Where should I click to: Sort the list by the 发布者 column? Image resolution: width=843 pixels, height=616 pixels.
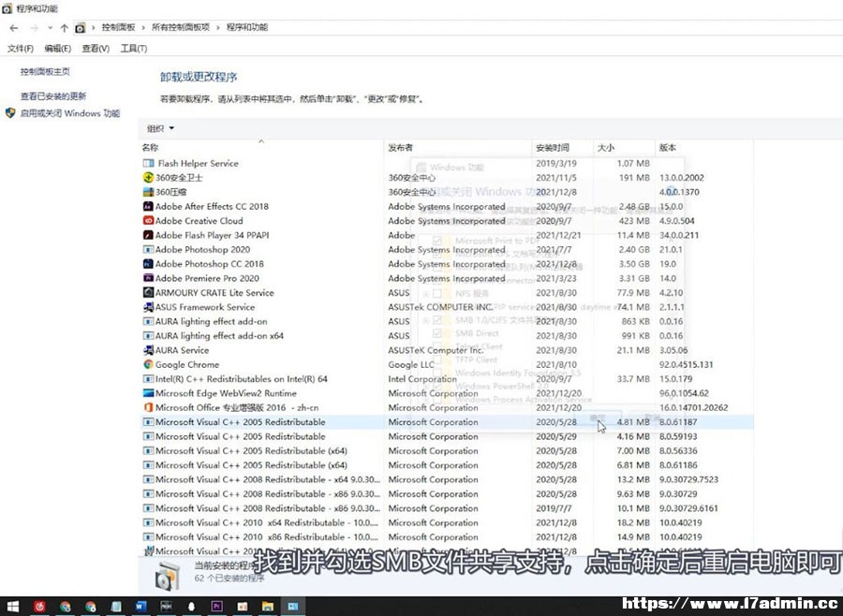pyautogui.click(x=458, y=147)
